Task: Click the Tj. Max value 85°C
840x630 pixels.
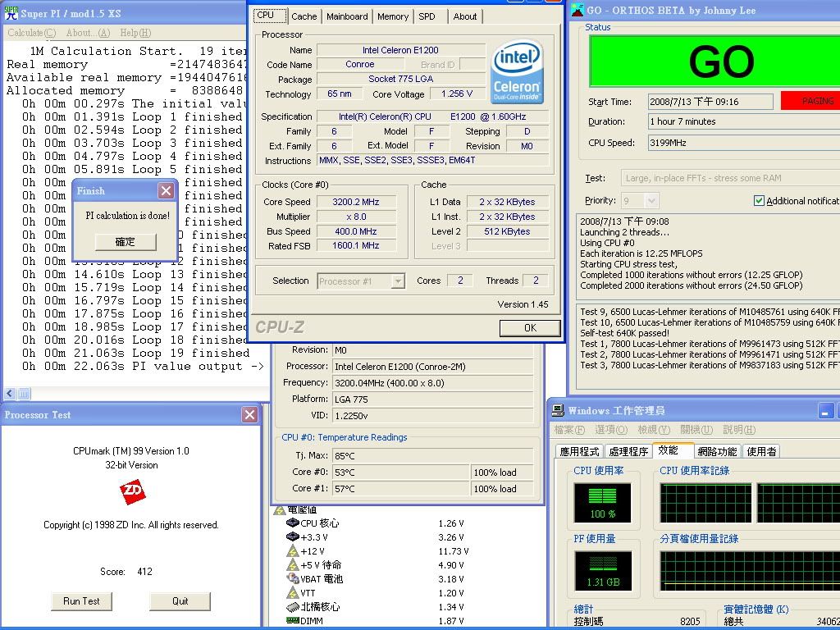Action: point(433,456)
